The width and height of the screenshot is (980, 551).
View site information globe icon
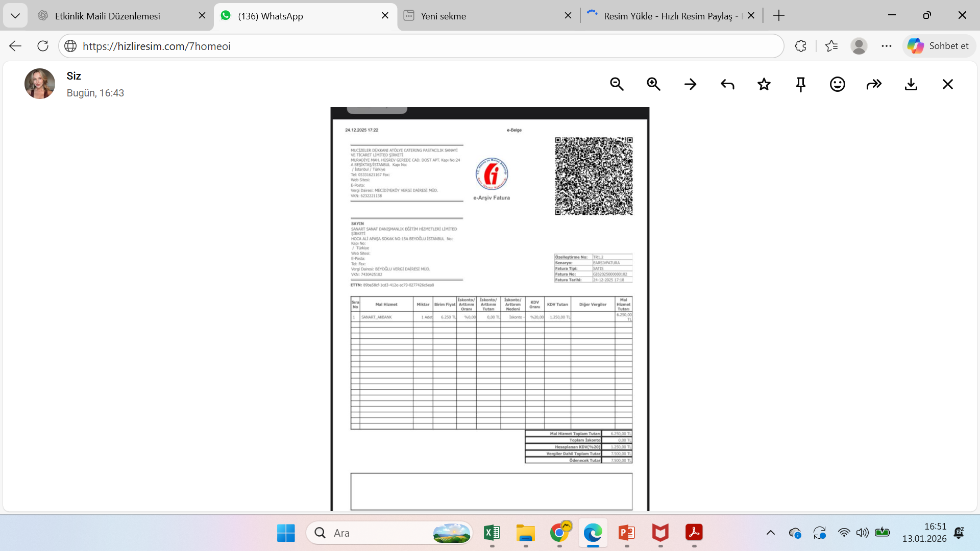70,46
